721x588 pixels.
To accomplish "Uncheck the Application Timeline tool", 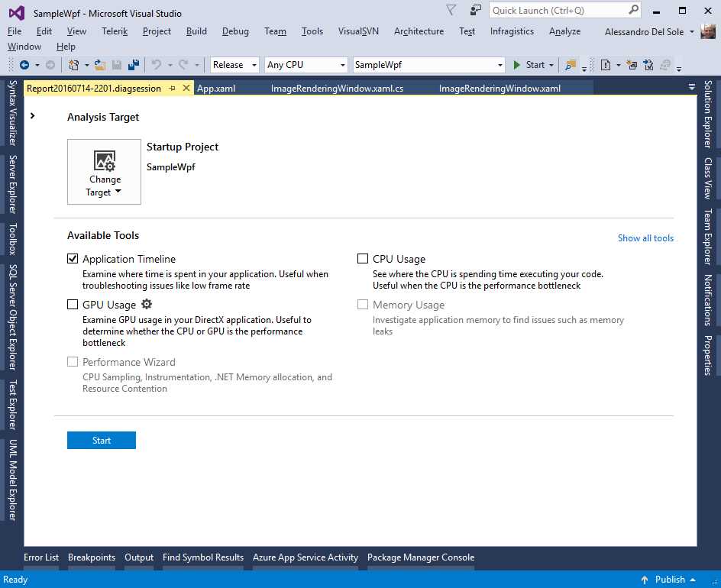I will pos(73,258).
